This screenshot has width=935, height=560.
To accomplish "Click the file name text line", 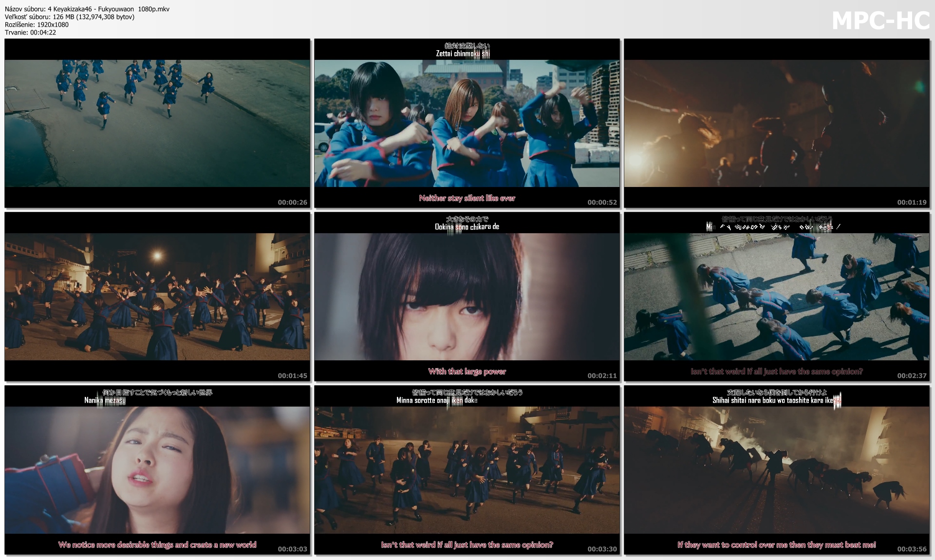I will tap(87, 9).
